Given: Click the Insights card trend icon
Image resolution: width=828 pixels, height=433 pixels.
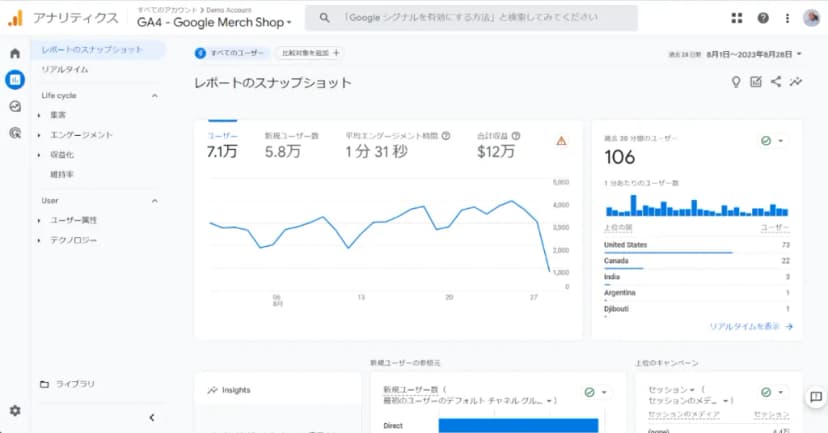Looking at the screenshot, I should 212,390.
